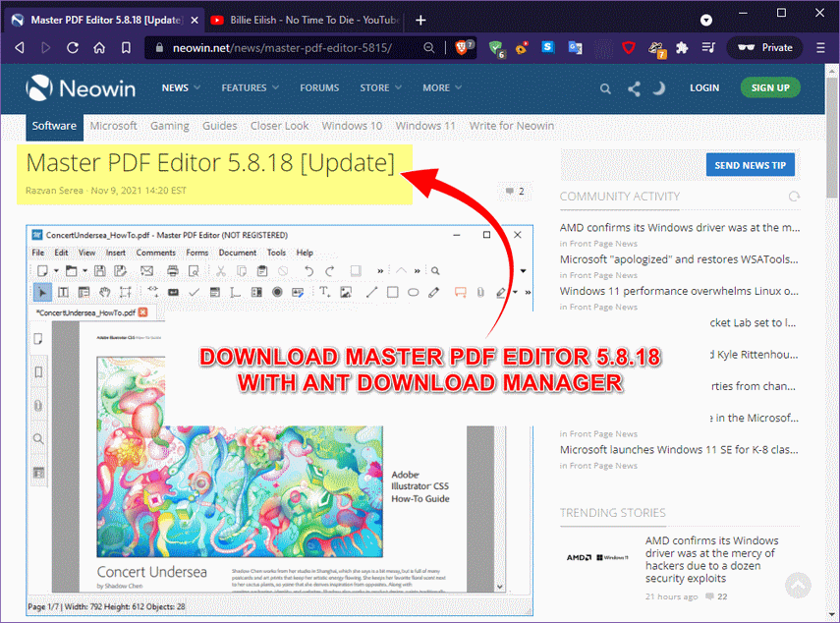Image resolution: width=840 pixels, height=623 pixels.
Task: Expand the NEWS dropdown menu
Action: [x=181, y=87]
